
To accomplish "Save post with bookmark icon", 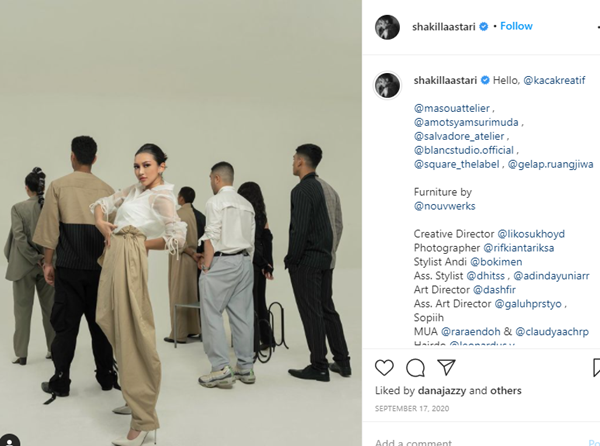I will click(x=596, y=368).
